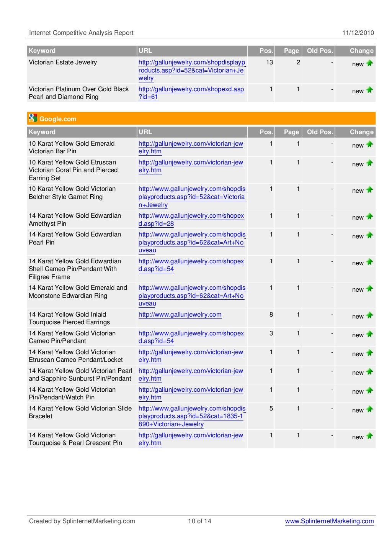Click green arrow for Tourquoise & Pearl Crescent Pin
This screenshot has width=392, height=555.
369,436
